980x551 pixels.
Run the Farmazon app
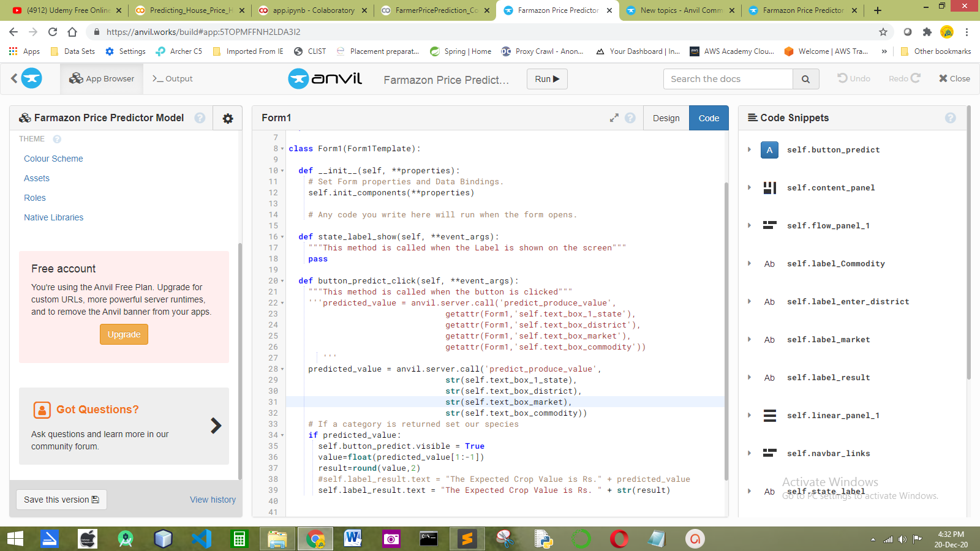[546, 78]
